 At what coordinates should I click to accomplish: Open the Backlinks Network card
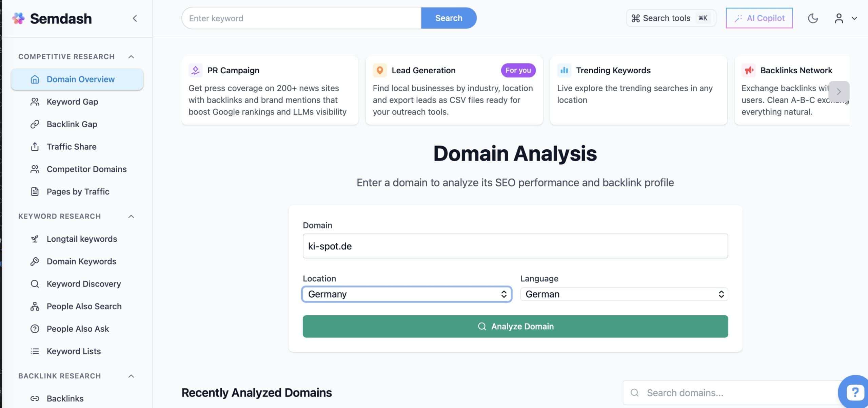coord(792,90)
